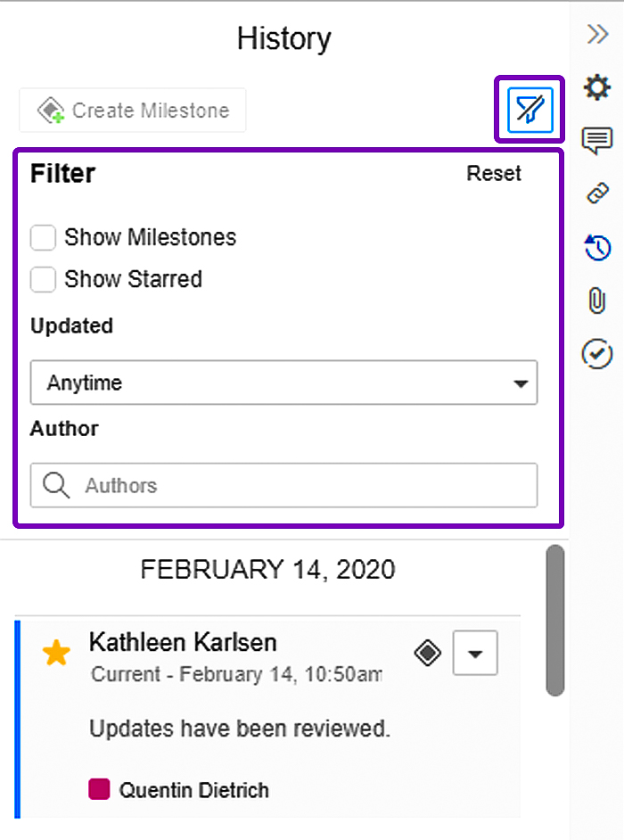Open the Updated Anytime dropdown
Viewport: 624px width, 840px height.
pos(283,383)
